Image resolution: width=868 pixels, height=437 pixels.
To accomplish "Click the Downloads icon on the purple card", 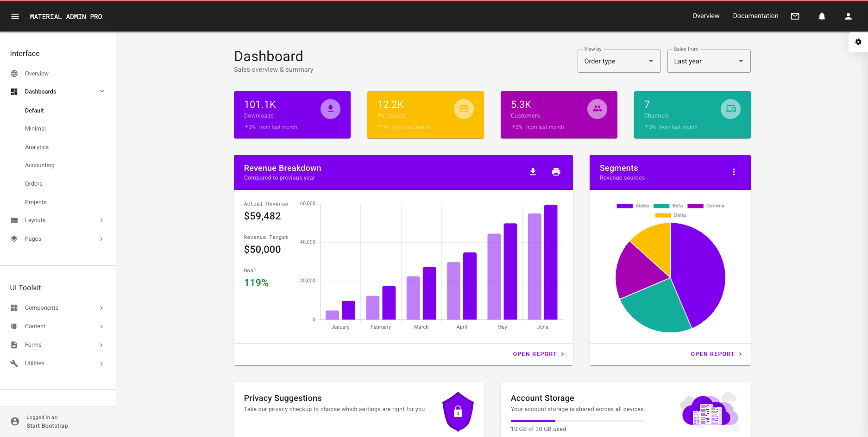I will coord(330,109).
